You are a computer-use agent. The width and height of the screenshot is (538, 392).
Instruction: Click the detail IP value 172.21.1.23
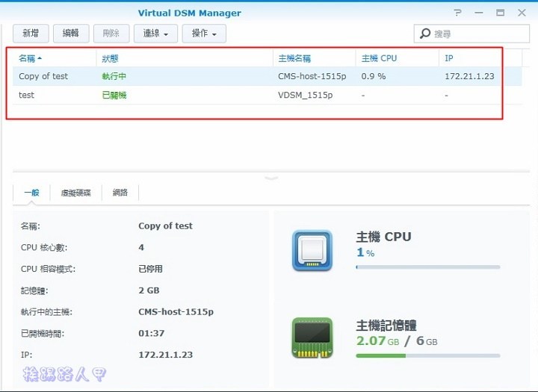pos(165,355)
